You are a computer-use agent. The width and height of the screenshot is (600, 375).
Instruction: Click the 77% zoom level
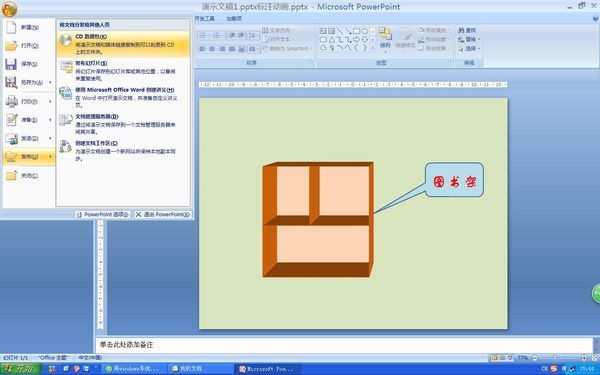[x=522, y=358]
